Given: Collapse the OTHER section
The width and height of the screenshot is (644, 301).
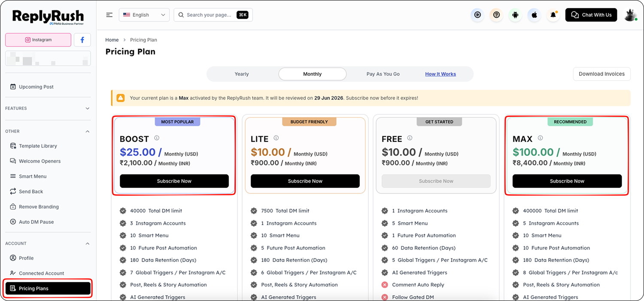Looking at the screenshot, I should 48,131.
